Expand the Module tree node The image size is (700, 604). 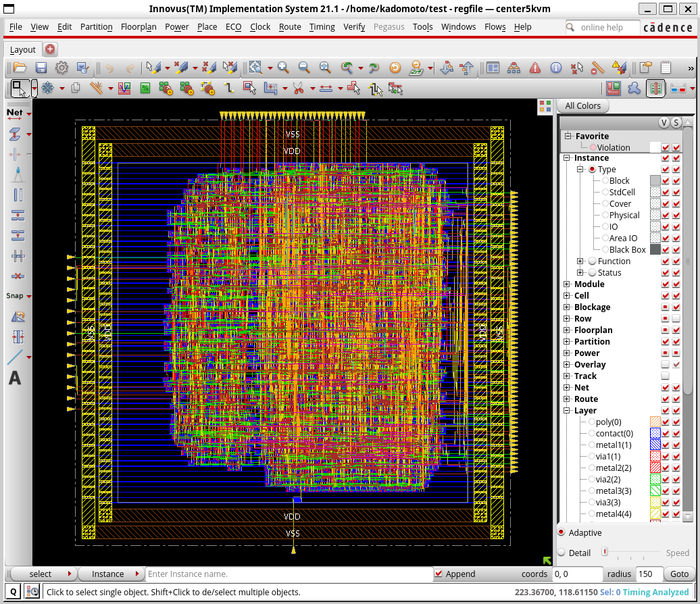click(x=566, y=284)
